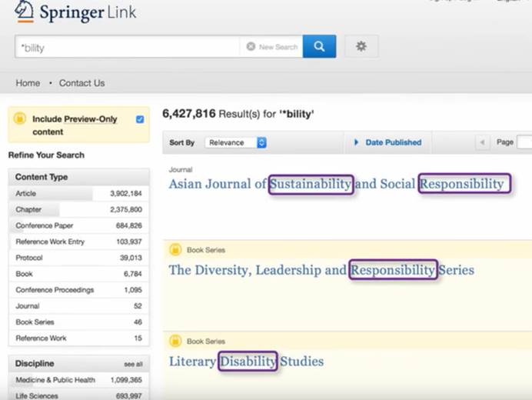The image size is (532, 400).
Task: Open The Diversity, Leadership and Responsibility Series
Action: (321, 270)
